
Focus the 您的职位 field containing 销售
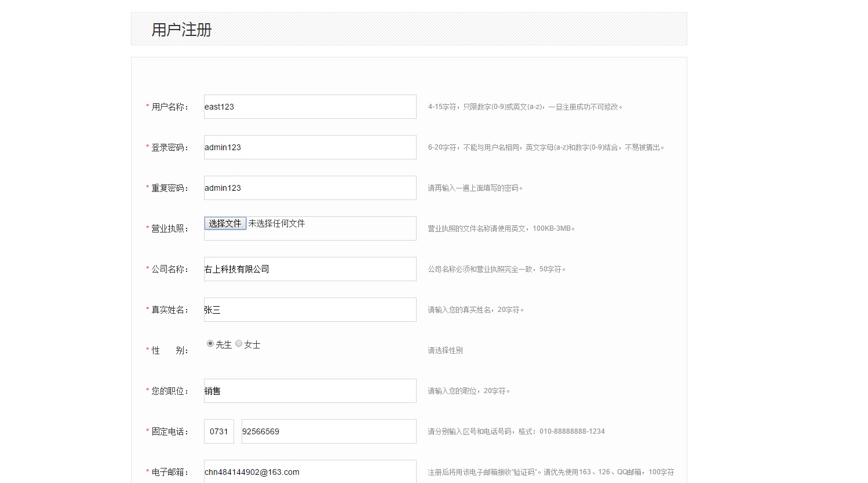(x=309, y=391)
